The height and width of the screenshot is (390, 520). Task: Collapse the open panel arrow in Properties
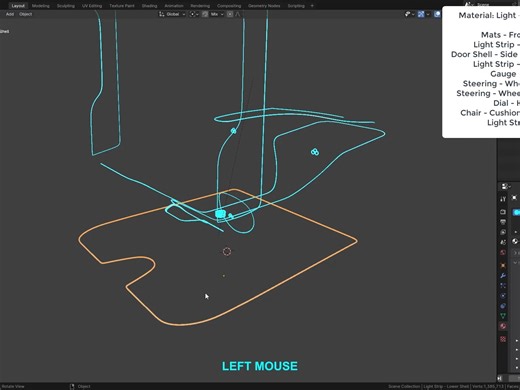point(515,263)
